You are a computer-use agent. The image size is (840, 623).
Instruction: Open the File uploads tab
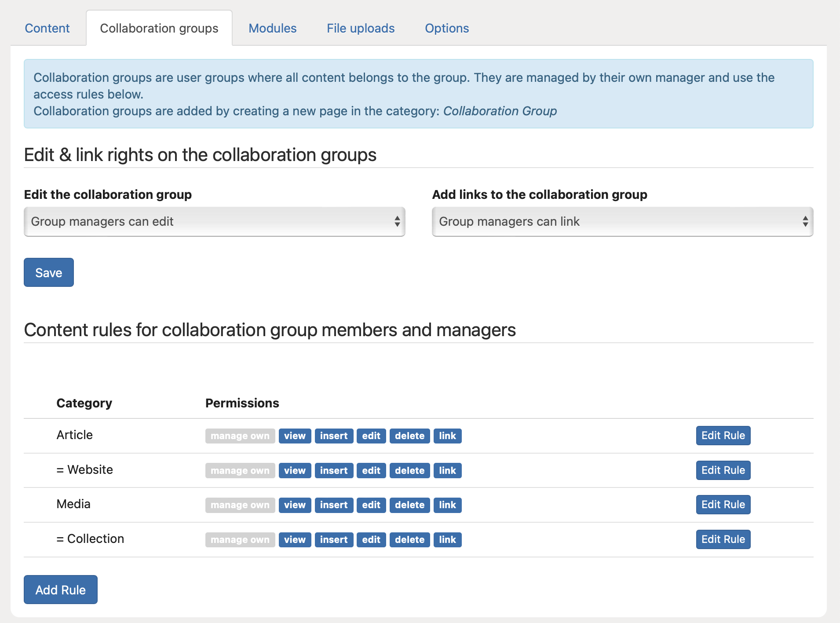[360, 28]
